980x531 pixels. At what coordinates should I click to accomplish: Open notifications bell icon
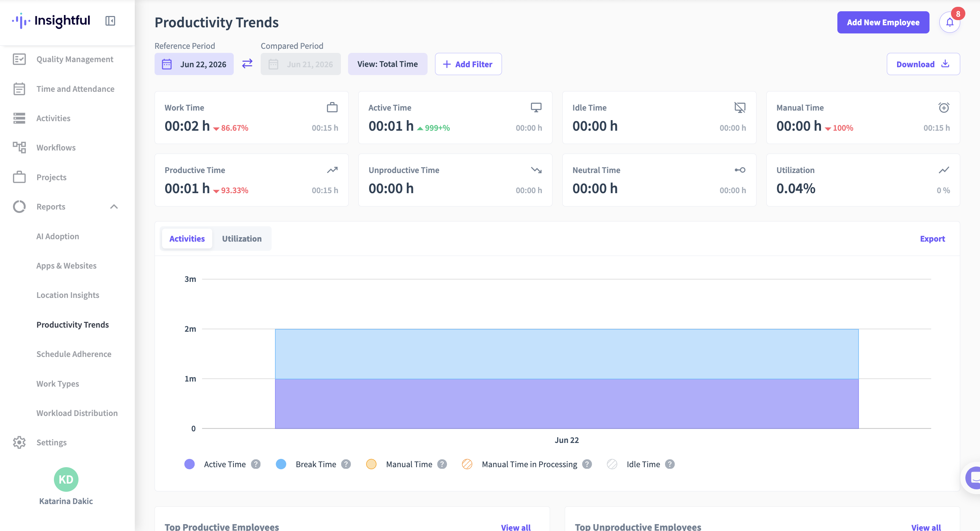[x=950, y=23]
